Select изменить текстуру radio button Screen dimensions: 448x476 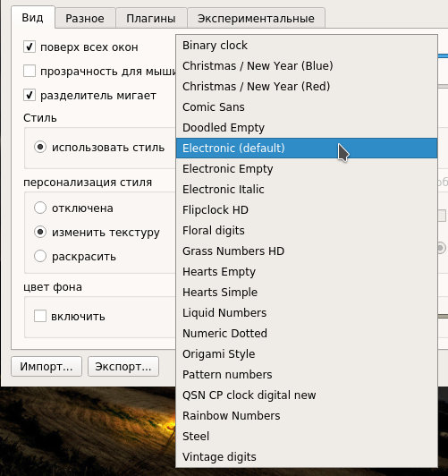click(40, 232)
